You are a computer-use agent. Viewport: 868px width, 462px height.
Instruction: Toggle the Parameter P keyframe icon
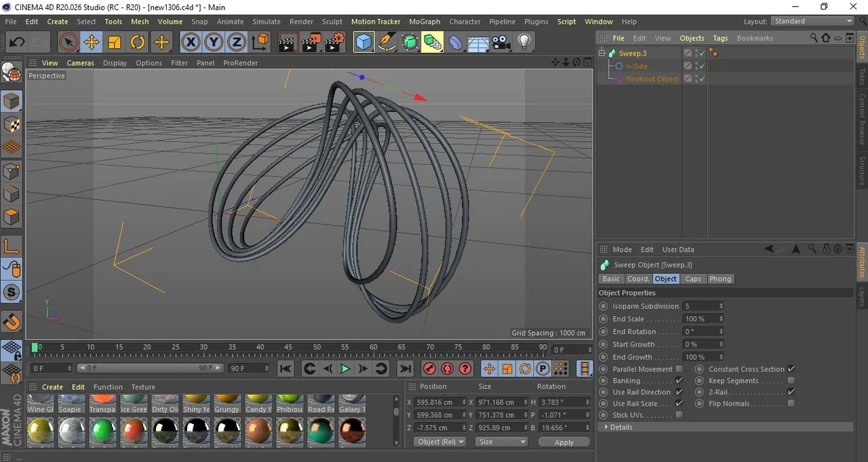pyautogui.click(x=542, y=368)
